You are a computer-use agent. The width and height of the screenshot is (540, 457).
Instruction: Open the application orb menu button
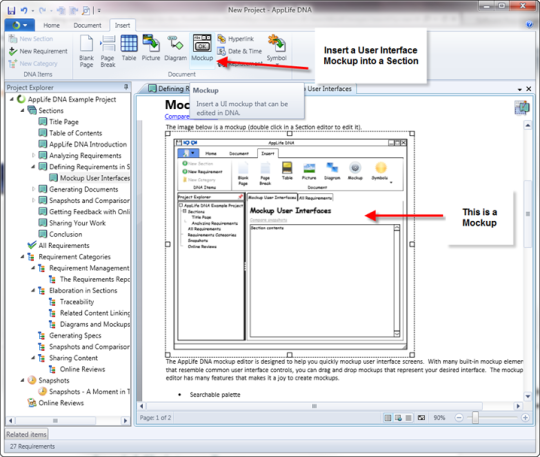point(20,25)
